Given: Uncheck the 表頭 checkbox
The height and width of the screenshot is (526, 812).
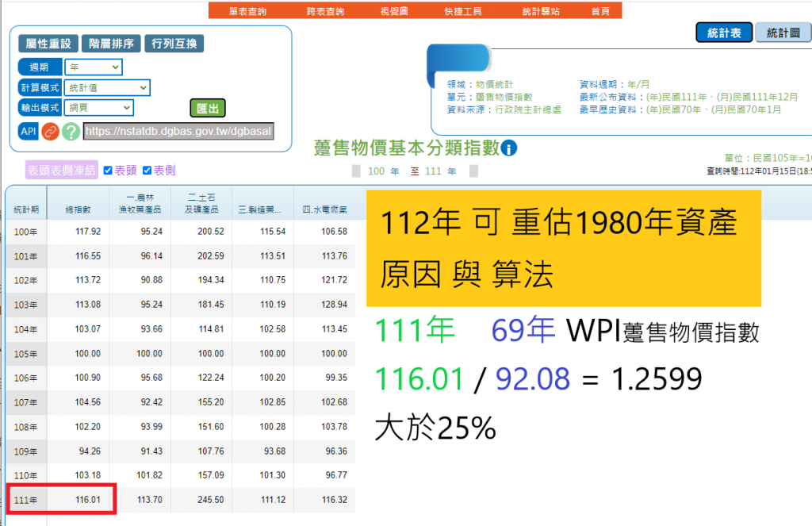Looking at the screenshot, I should (x=107, y=169).
